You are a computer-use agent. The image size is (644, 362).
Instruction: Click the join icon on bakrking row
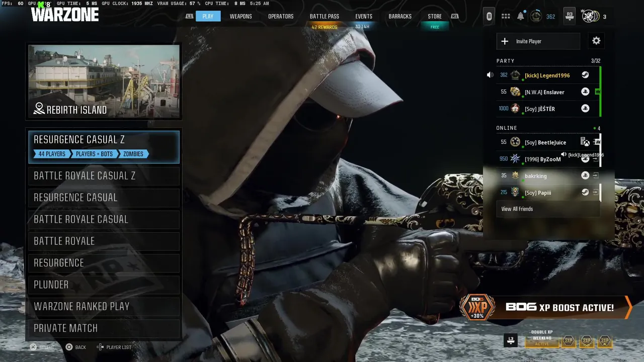click(596, 176)
